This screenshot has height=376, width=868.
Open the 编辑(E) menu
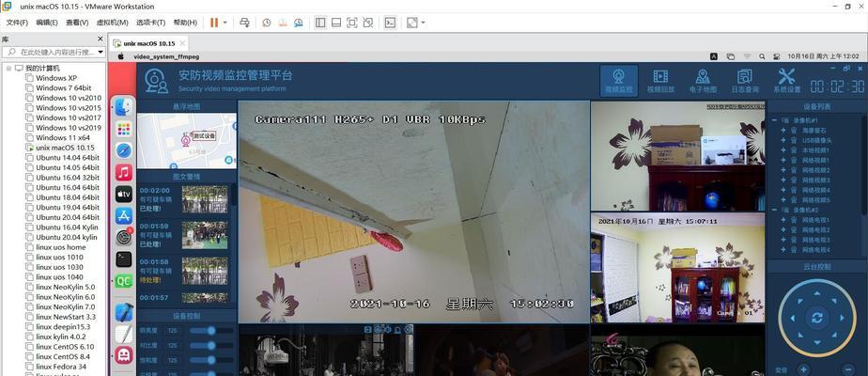pyautogui.click(x=47, y=23)
